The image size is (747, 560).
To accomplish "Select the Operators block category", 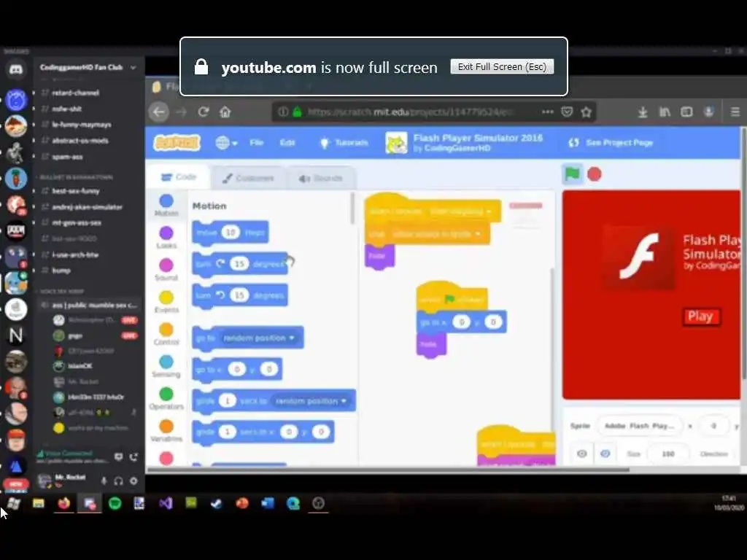I will [x=166, y=399].
